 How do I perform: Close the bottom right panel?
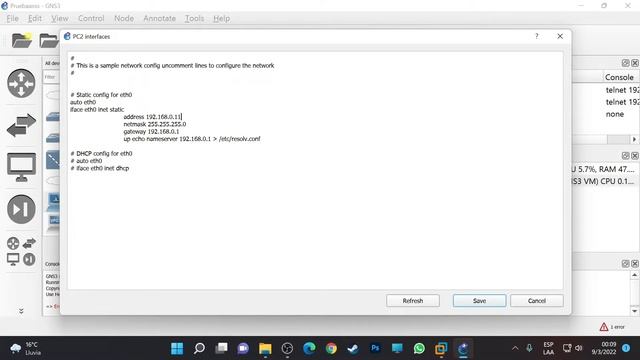click(x=635, y=264)
